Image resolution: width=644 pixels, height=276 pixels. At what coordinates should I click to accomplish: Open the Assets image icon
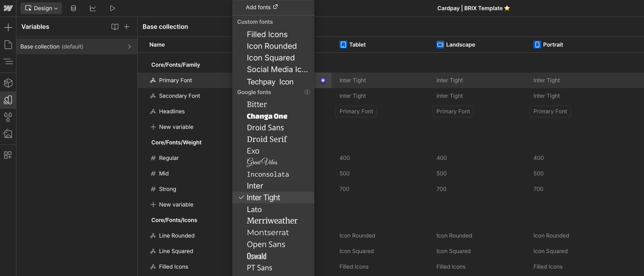pos(8,134)
